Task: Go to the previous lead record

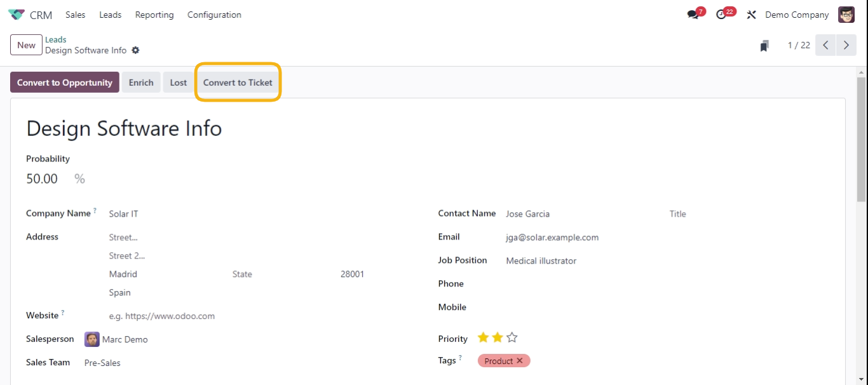Action: pos(825,44)
